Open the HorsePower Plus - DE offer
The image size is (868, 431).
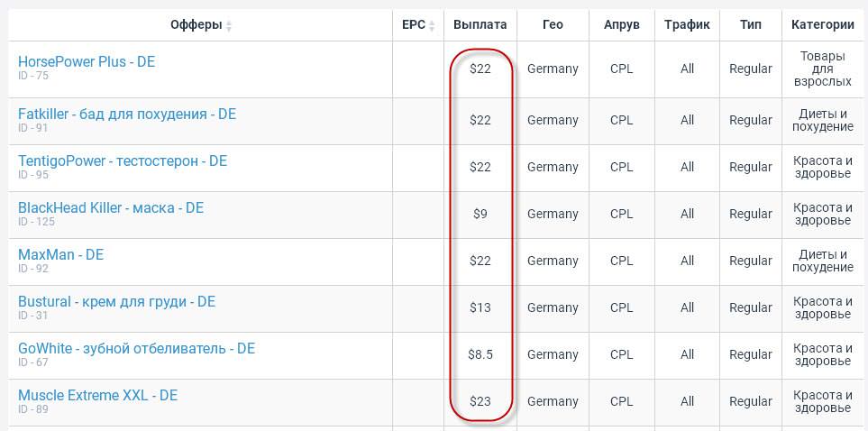pyautogui.click(x=87, y=62)
